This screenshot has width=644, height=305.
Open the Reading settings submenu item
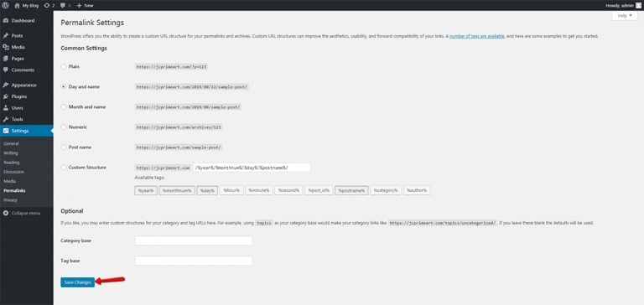pyautogui.click(x=12, y=163)
